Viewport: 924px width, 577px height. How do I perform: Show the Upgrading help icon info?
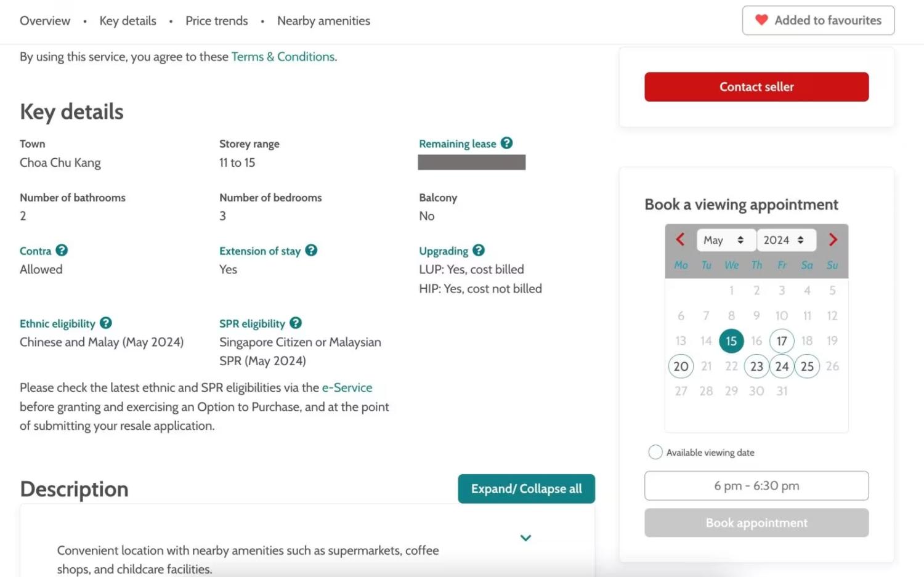point(479,250)
